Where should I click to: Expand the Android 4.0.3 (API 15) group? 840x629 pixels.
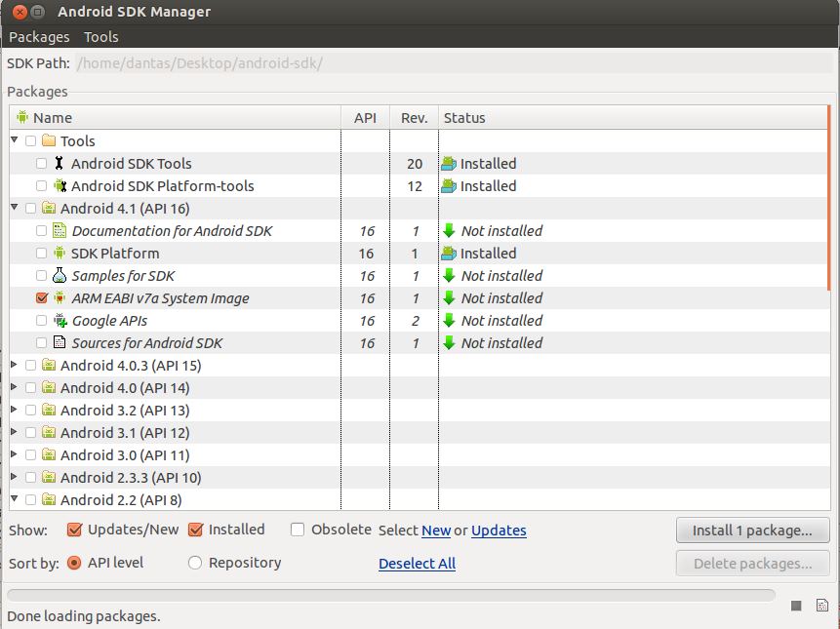(x=15, y=366)
